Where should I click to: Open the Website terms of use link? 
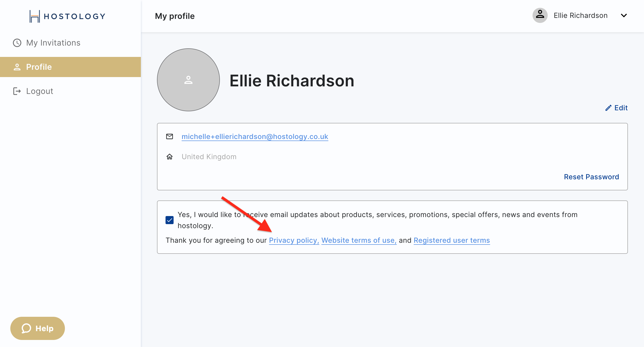pyautogui.click(x=359, y=240)
